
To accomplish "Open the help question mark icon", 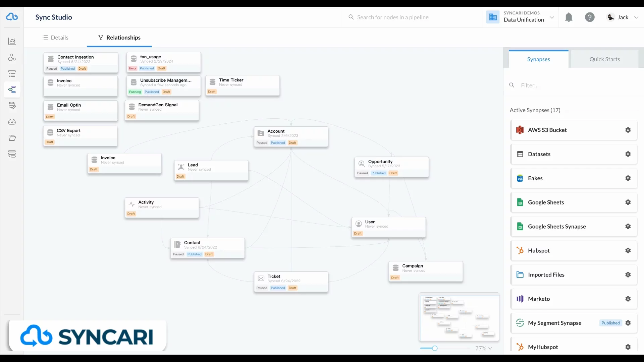I will point(590,17).
